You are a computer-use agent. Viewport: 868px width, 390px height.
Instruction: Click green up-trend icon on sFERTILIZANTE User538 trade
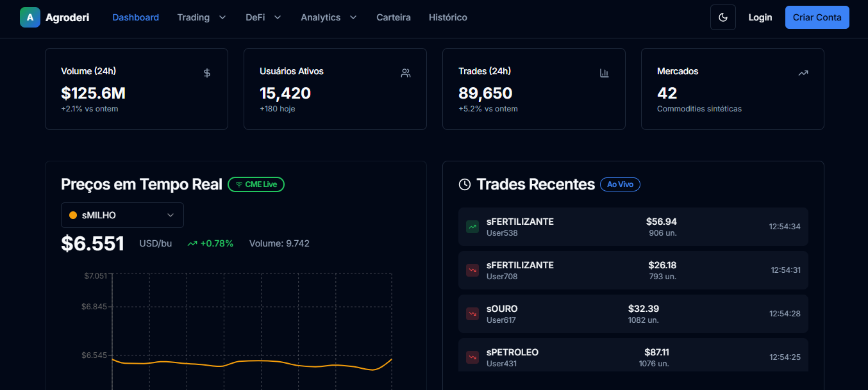[472, 227]
